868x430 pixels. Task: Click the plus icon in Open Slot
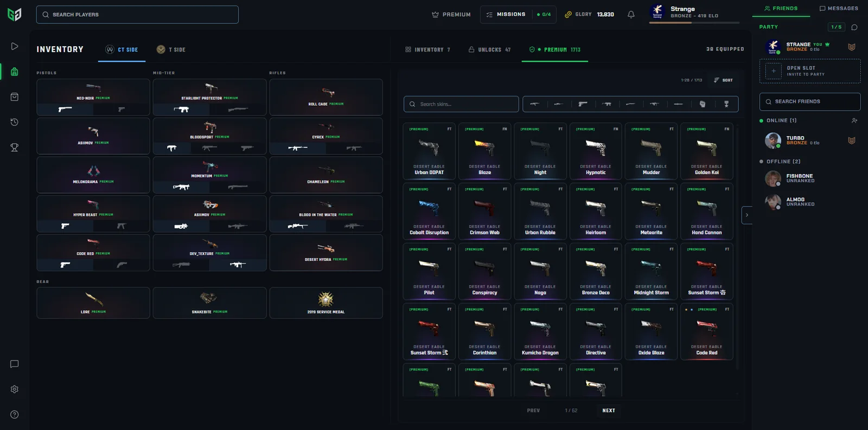774,71
